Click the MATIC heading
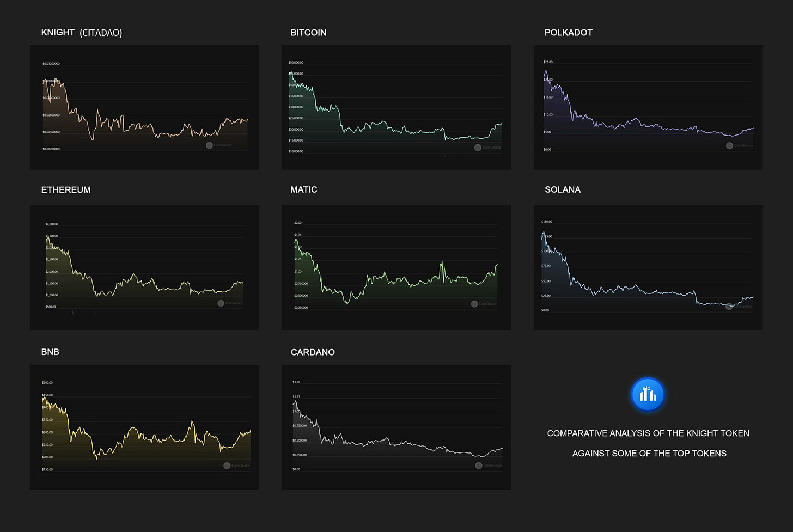793x532 pixels. pos(304,189)
